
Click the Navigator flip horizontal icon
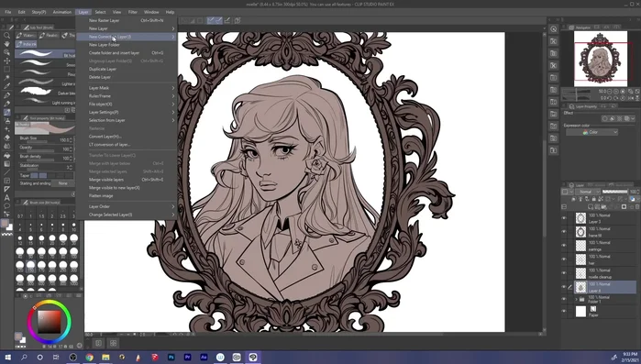[631, 98]
